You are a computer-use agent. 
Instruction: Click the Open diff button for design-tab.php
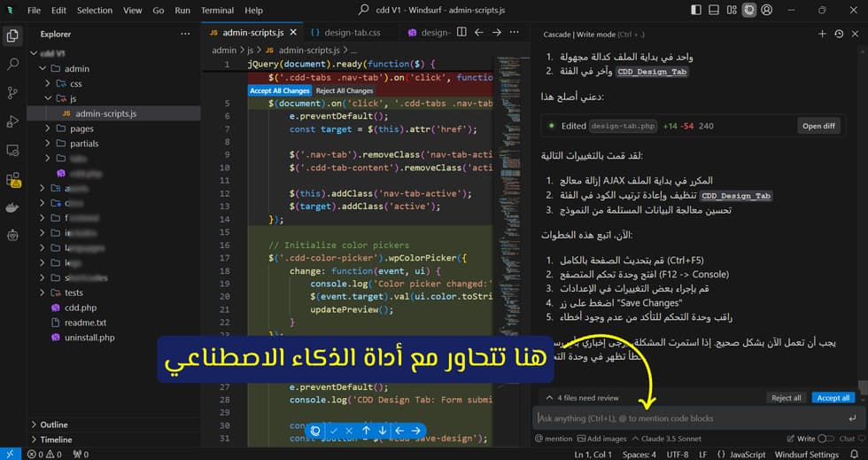pos(818,126)
